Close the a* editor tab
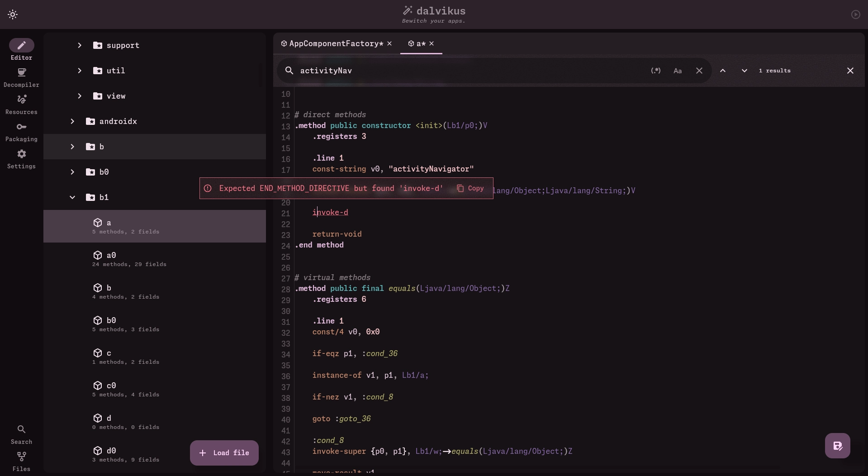The image size is (868, 476). pos(432,43)
